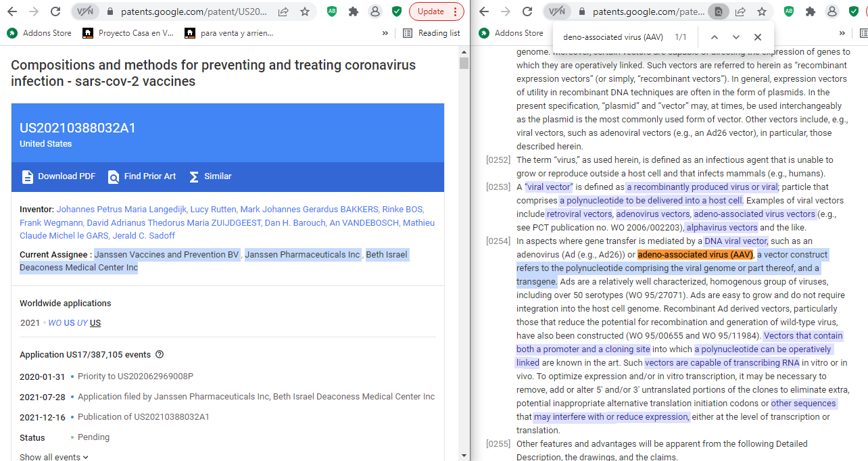Open Find Prior Art search

tap(142, 176)
